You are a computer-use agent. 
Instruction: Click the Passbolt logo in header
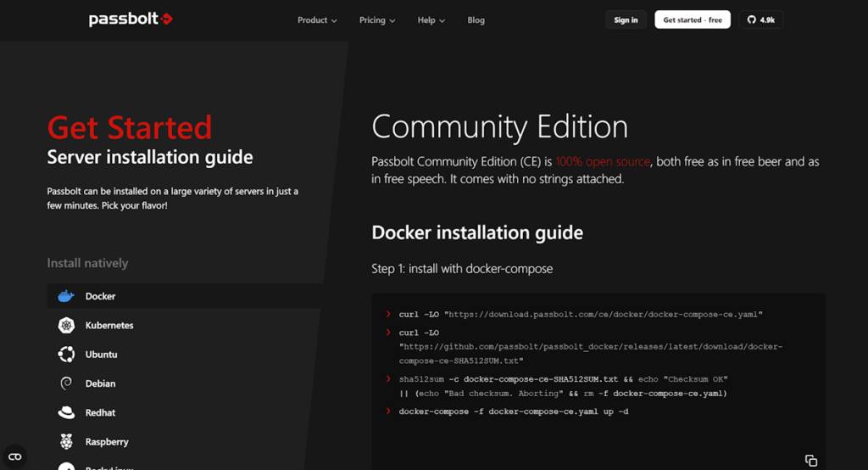(x=131, y=20)
